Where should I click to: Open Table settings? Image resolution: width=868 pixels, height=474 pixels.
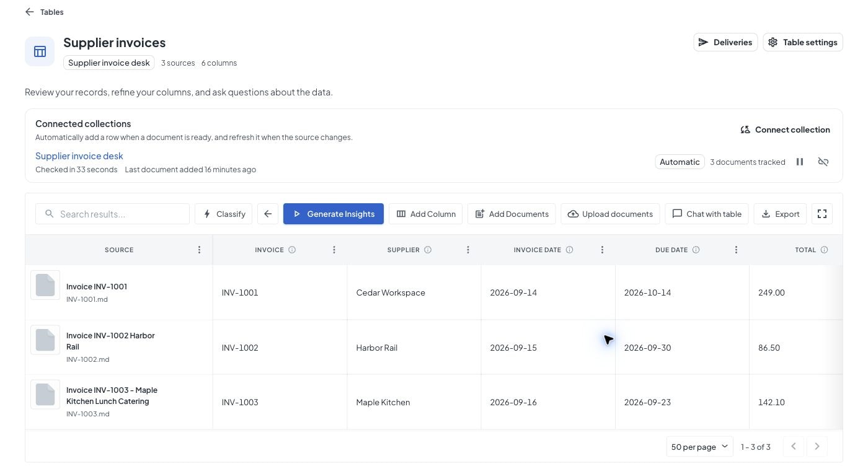[803, 42]
